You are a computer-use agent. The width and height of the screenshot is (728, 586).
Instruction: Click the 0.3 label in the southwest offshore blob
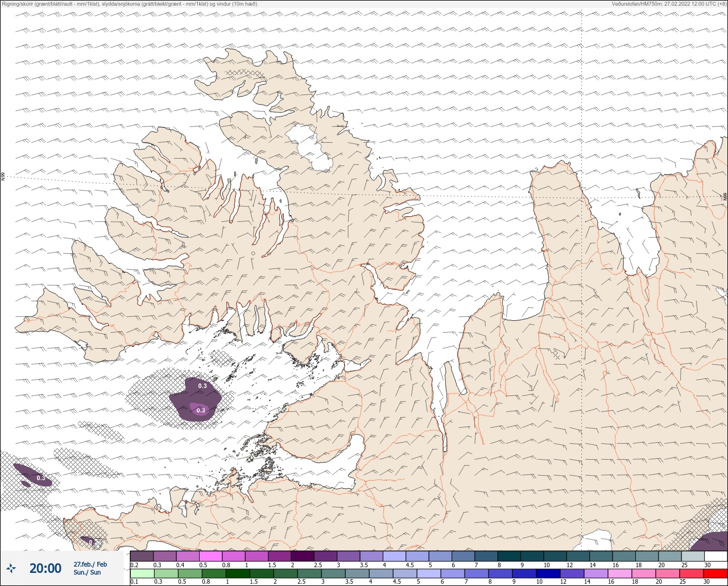[x=41, y=478]
